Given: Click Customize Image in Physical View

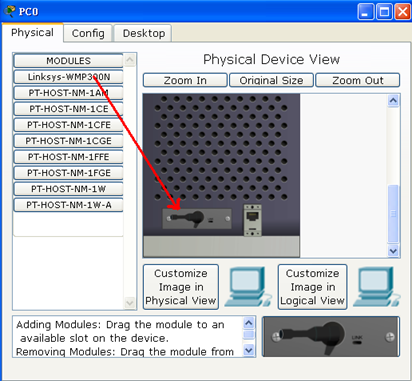Looking at the screenshot, I should (181, 287).
